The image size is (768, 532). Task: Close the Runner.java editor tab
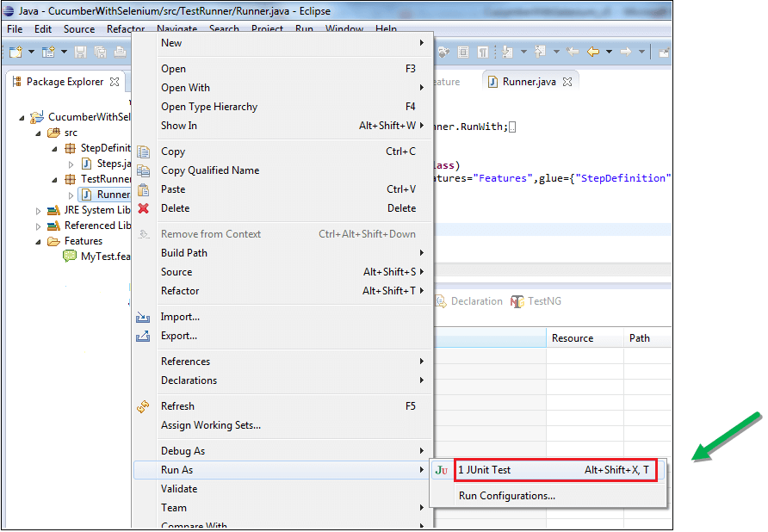pos(567,82)
